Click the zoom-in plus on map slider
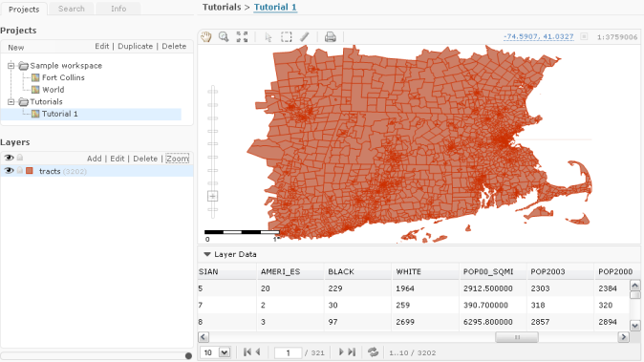The image size is (644, 362). coord(212,196)
